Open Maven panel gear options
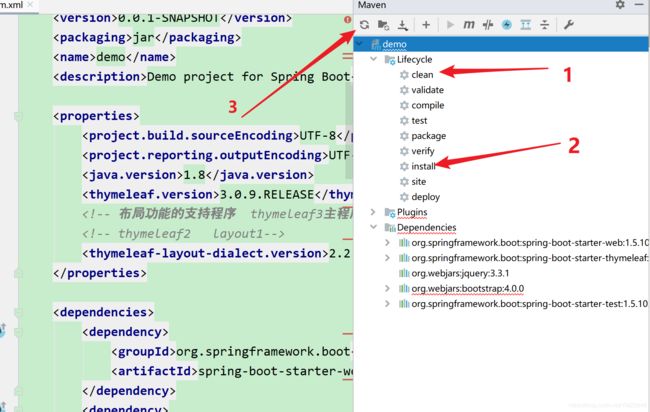The width and height of the screenshot is (650, 412). [x=620, y=5]
